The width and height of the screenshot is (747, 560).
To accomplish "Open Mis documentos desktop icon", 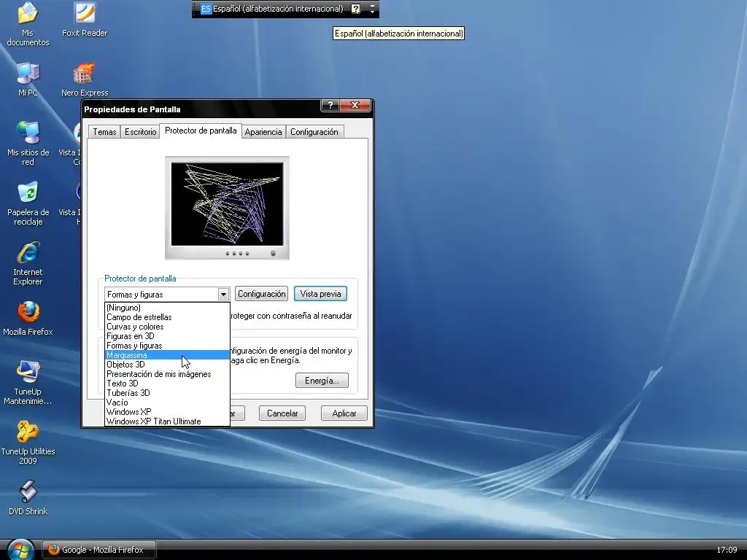I will 28,24.
